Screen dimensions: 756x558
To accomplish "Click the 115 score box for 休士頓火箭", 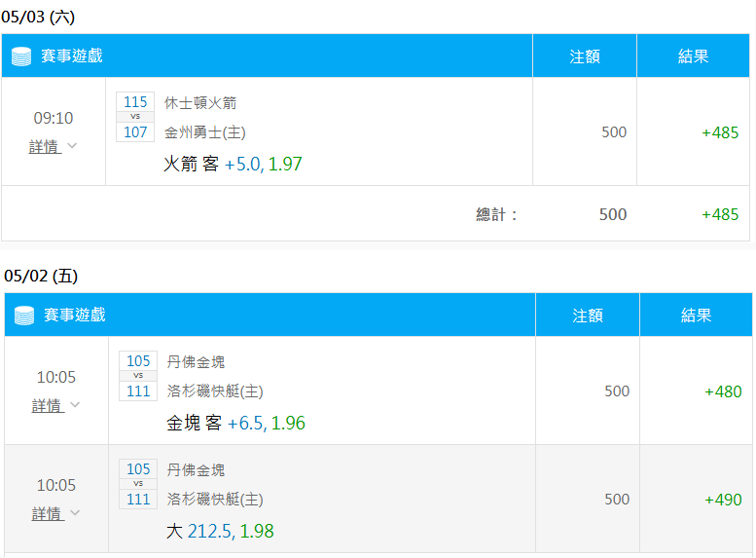I will point(135,102).
